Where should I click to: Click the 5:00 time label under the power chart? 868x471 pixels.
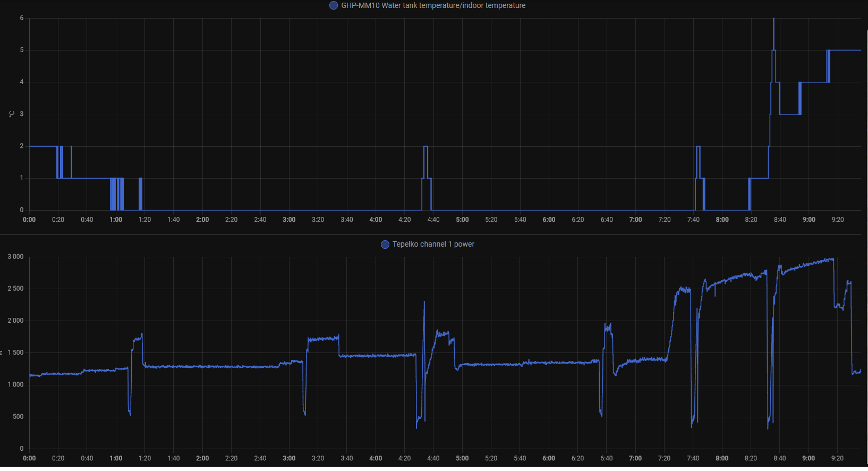click(x=462, y=458)
